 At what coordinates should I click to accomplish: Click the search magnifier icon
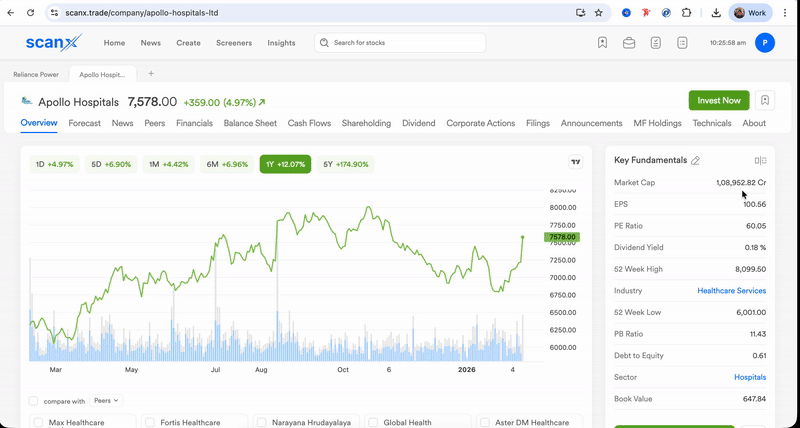pos(324,43)
